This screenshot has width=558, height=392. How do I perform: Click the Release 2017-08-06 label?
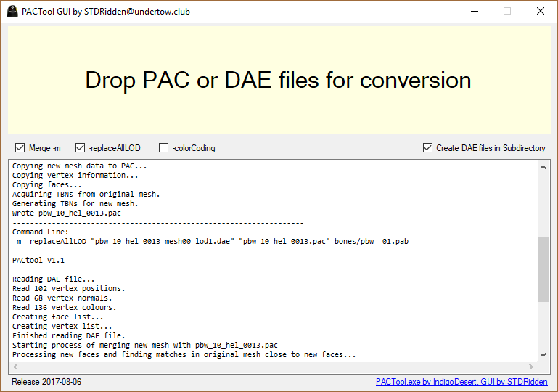click(x=45, y=382)
